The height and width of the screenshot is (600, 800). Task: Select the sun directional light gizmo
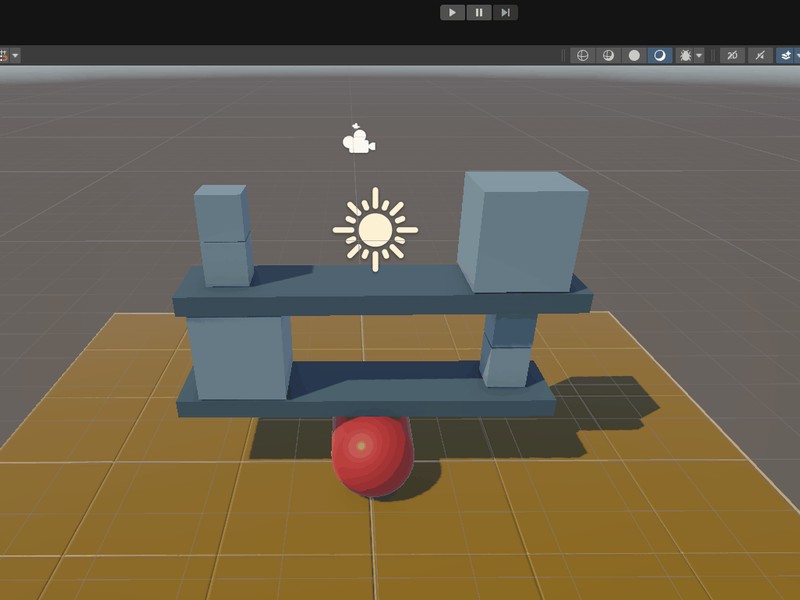pos(375,229)
